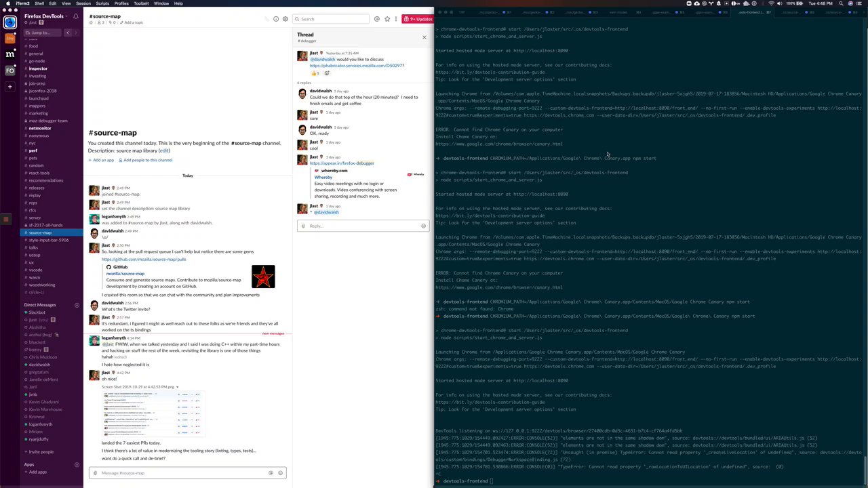Open iTerm2 Window menu
868x488 pixels.
click(161, 3)
